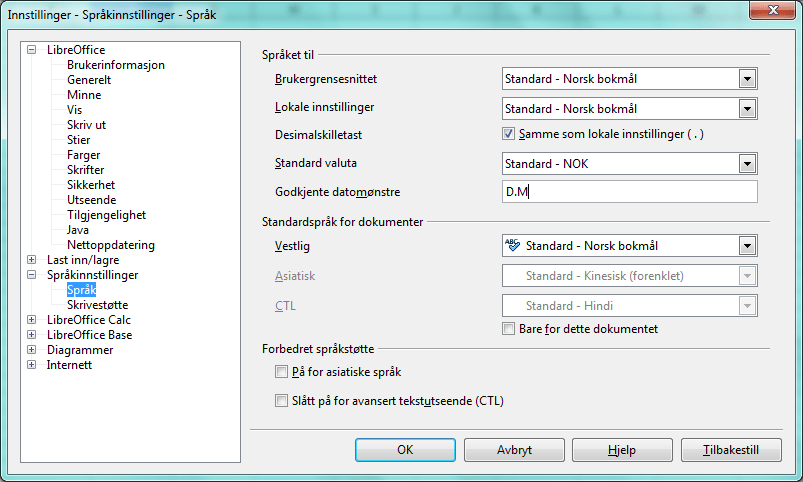Open the Vestlig document language dropdown

[x=746, y=246]
